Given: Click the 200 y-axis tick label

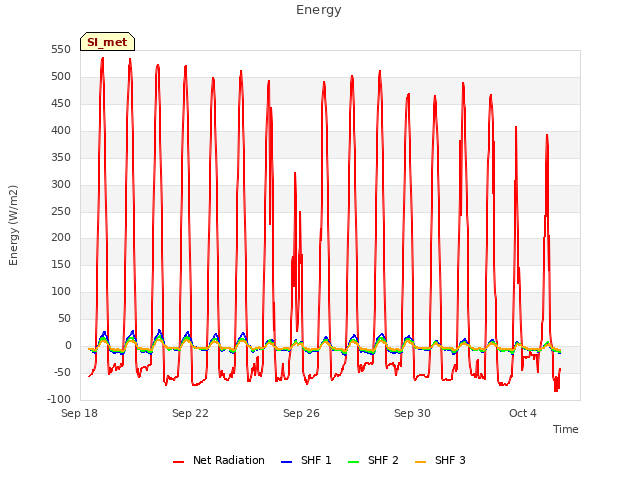Looking at the screenshot, I should click(61, 238).
